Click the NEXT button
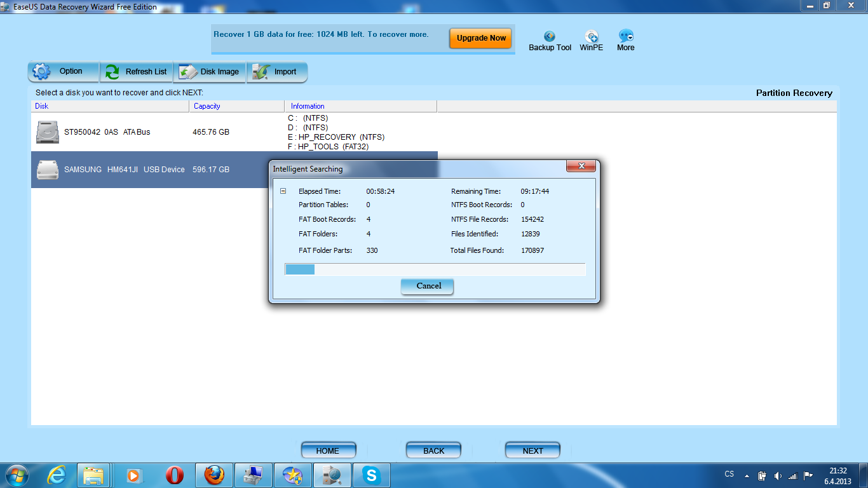 [x=533, y=451]
